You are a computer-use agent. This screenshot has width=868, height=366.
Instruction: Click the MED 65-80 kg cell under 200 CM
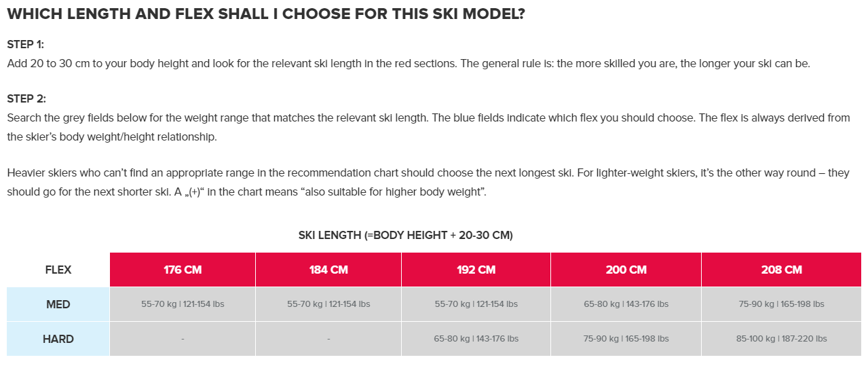(626, 304)
